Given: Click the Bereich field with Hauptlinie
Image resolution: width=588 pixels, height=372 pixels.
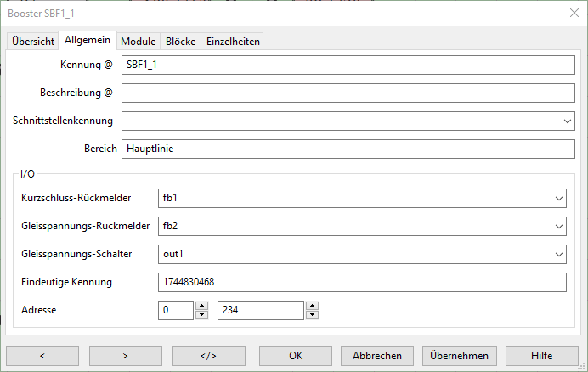Looking at the screenshot, I should [348, 149].
